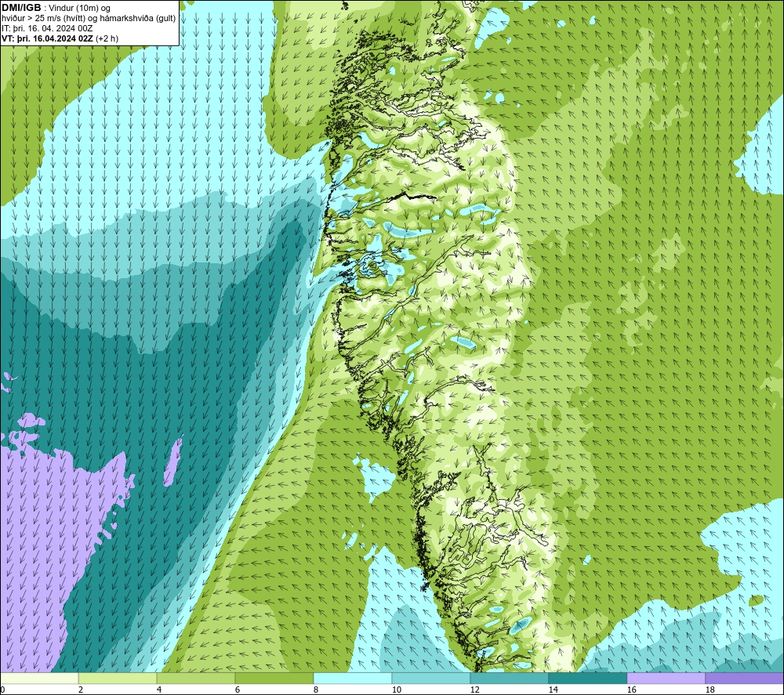Click the teal 12–14 m/s legend swatch

coord(510,678)
